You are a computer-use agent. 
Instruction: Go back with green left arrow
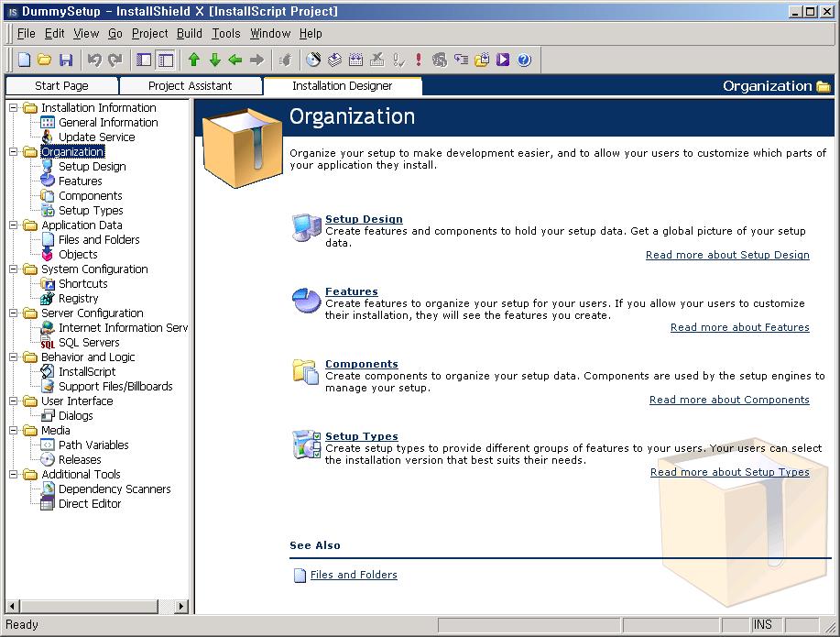[235, 60]
